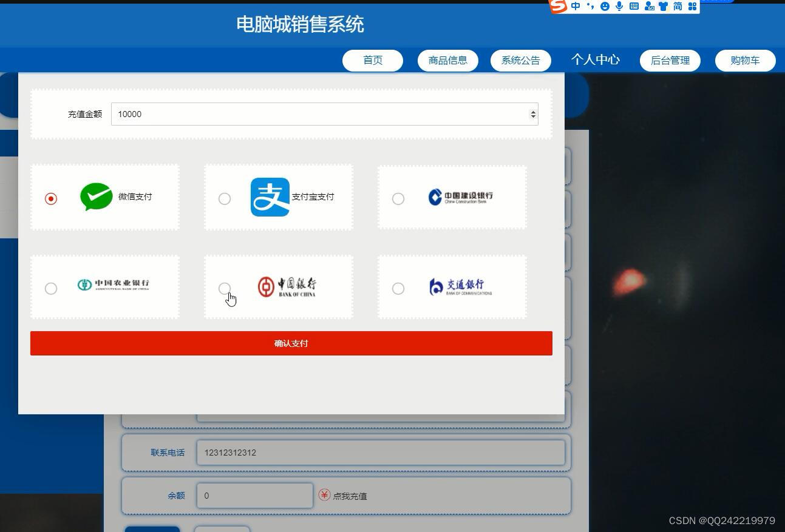Viewport: 785px width, 532px height.
Task: Go to 首页 home page
Action: (373, 60)
